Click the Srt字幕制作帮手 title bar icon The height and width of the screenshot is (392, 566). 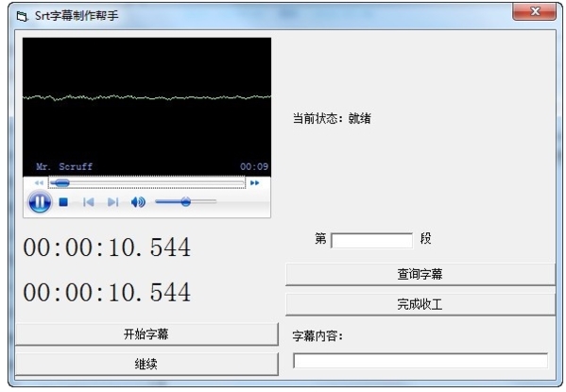23,16
